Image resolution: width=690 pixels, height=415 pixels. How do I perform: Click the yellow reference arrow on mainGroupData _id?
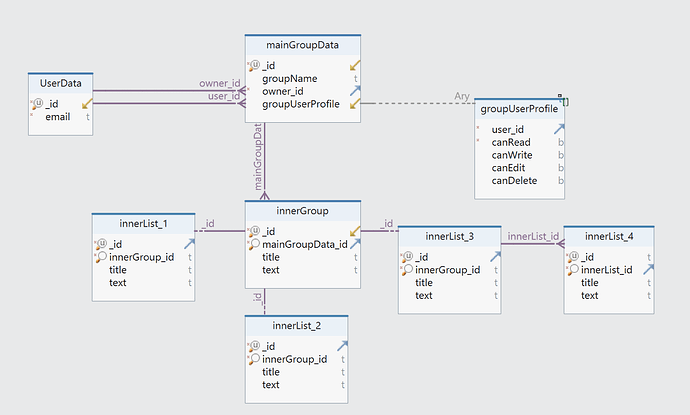pyautogui.click(x=354, y=66)
